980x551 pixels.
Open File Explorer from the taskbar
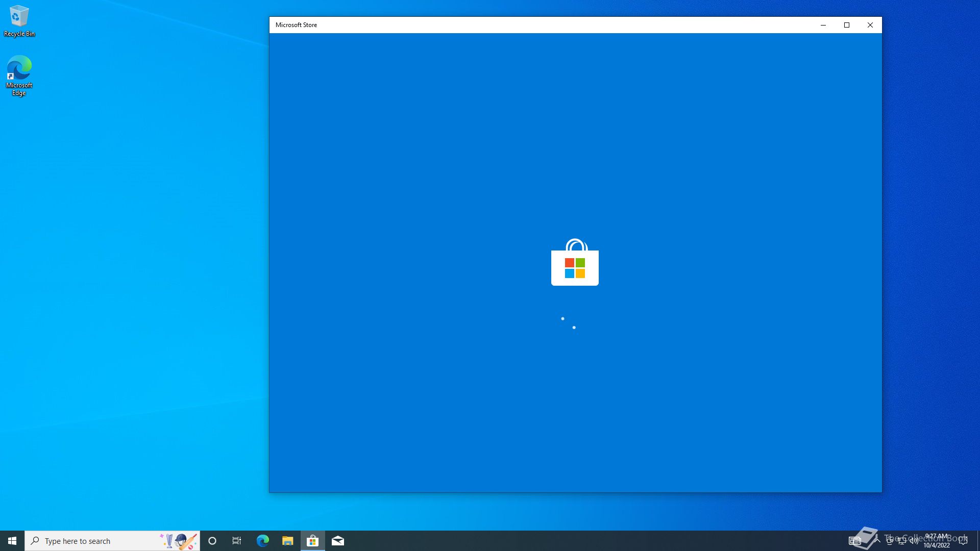[x=287, y=541]
